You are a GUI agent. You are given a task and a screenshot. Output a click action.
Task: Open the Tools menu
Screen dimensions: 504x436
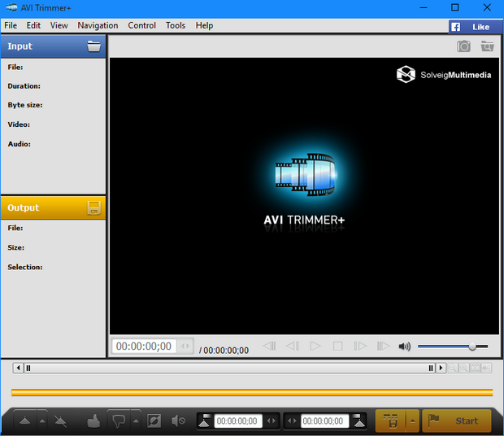coord(176,25)
